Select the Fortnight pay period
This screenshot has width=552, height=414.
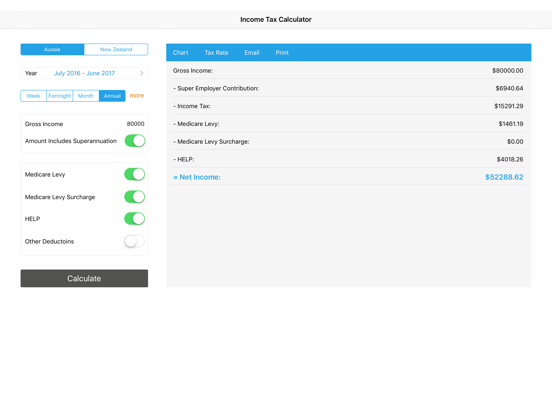59,96
